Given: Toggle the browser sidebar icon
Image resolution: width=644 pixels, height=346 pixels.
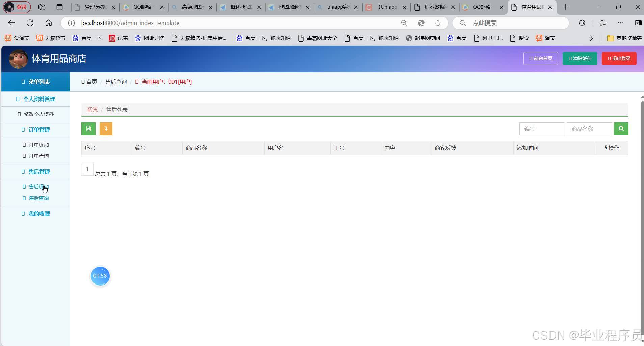Looking at the screenshot, I should point(638,23).
